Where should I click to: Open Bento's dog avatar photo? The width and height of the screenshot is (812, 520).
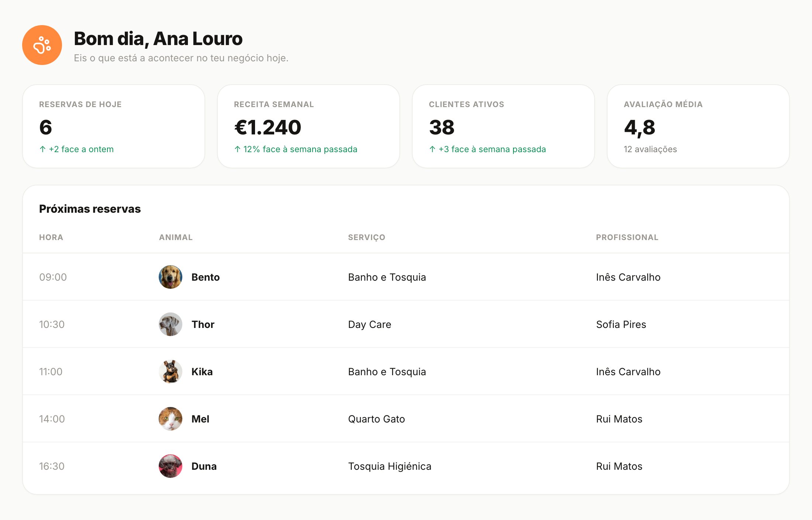click(171, 277)
